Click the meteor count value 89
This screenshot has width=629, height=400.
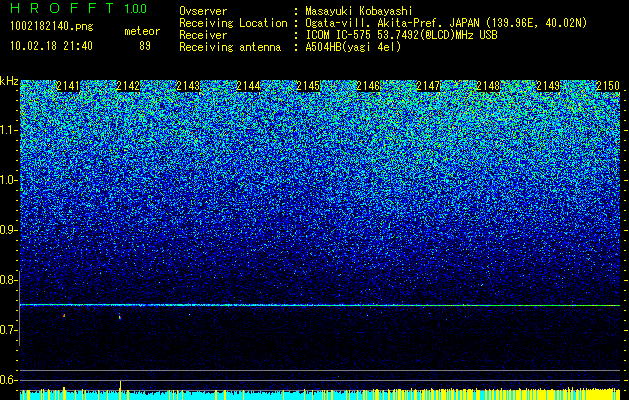145,46
